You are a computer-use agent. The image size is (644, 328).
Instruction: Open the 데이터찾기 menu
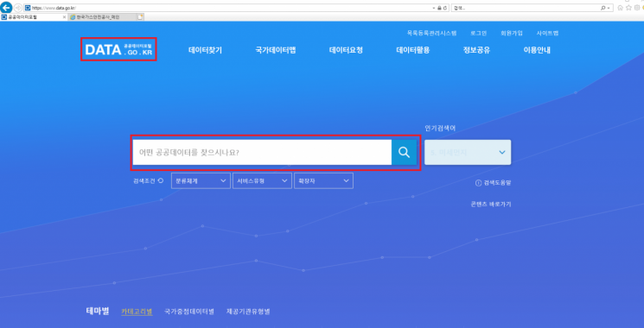pos(206,50)
